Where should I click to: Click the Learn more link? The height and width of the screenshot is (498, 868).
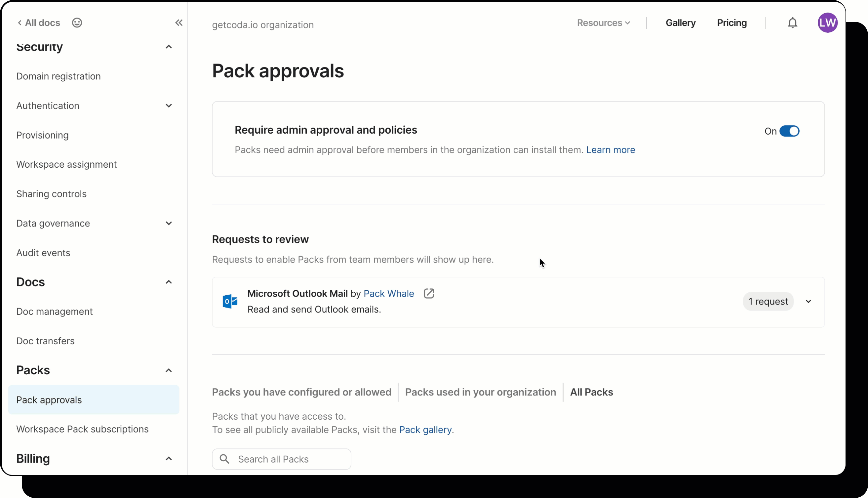pyautogui.click(x=610, y=150)
